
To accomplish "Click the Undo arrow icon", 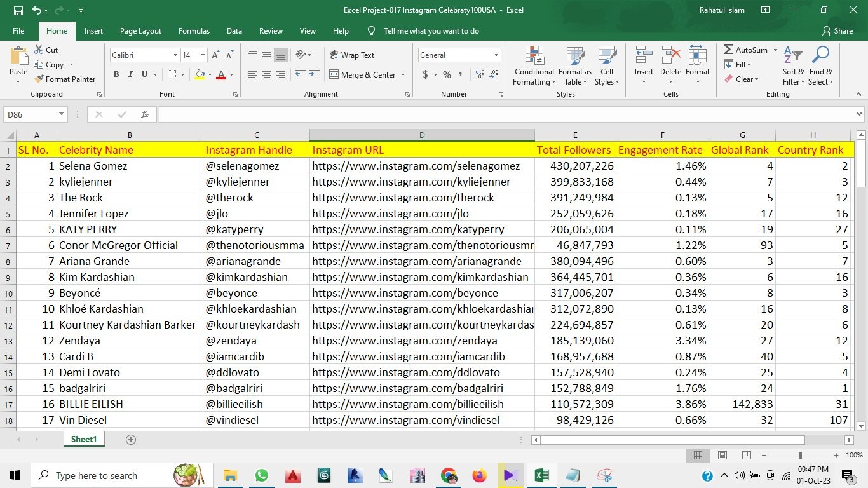I will pyautogui.click(x=36, y=10).
